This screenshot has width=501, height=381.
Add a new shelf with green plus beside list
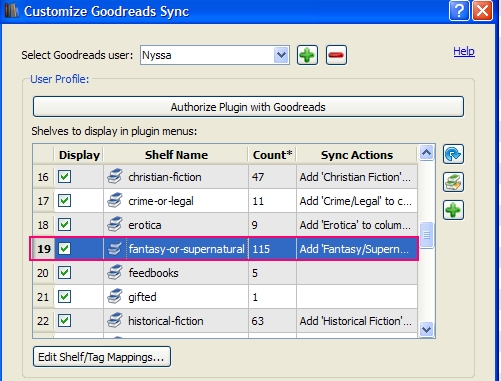pyautogui.click(x=453, y=210)
